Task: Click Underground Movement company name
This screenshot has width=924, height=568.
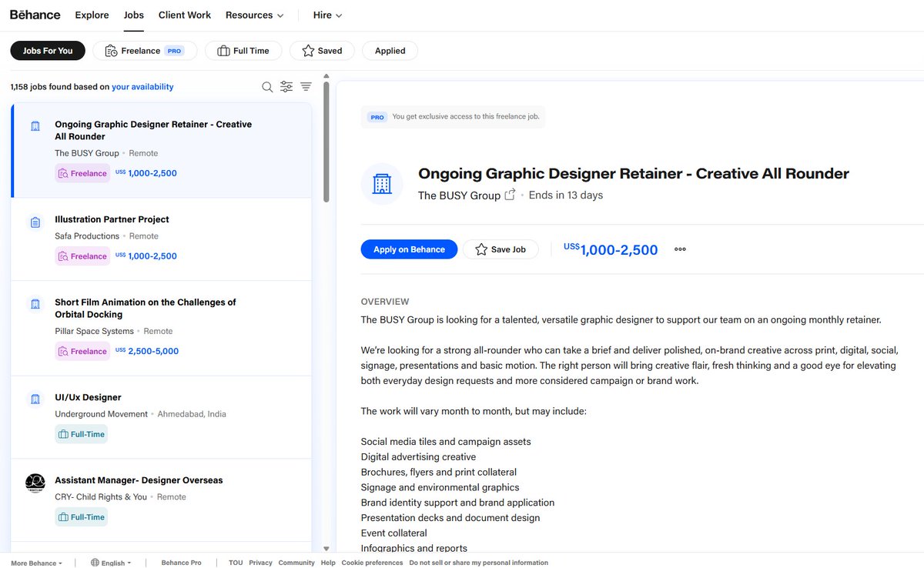Action: point(101,414)
